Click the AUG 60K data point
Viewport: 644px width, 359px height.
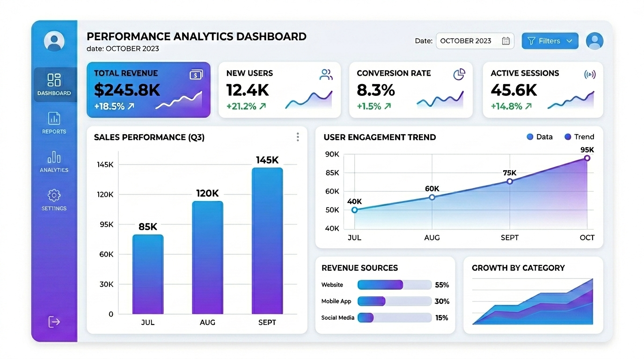coord(432,197)
